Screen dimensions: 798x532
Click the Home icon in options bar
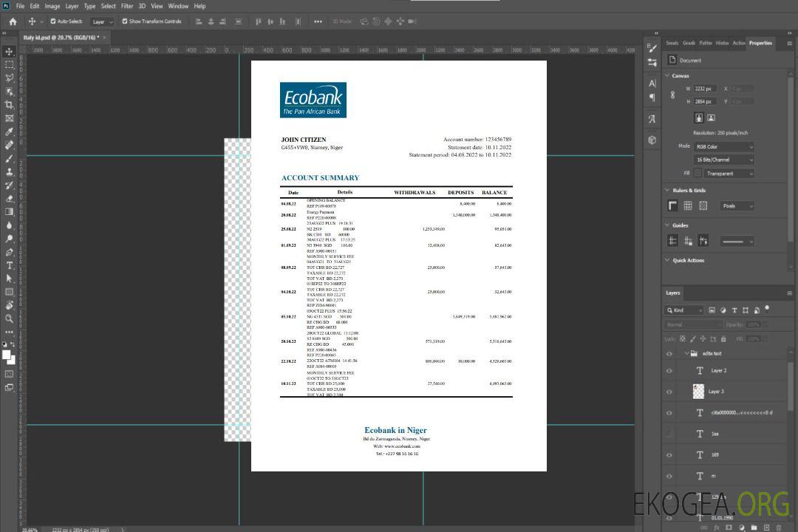12,21
